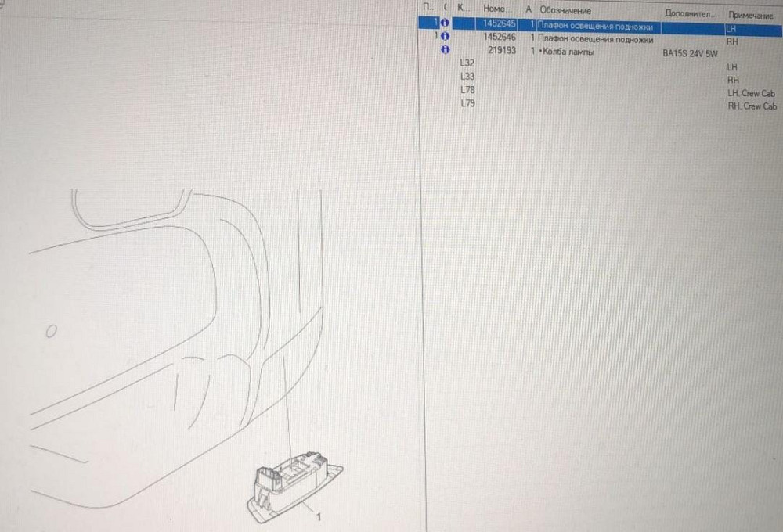
Task: Click the info icon for part 219193
Action: coord(444,50)
